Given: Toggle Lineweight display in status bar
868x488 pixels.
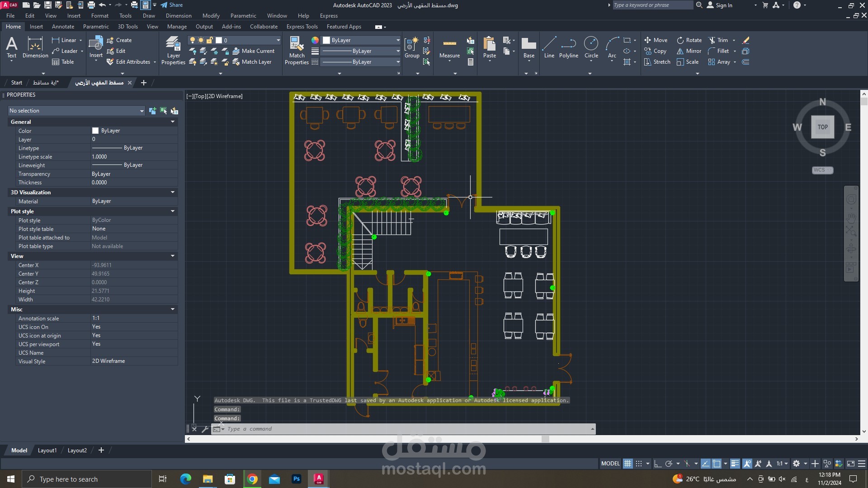Looking at the screenshot, I should [735, 464].
